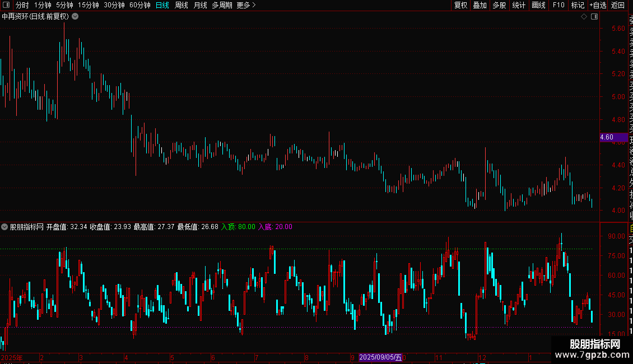633x364 pixels.
Task: Select the 日线 daily chart tab
Action: [162, 5]
